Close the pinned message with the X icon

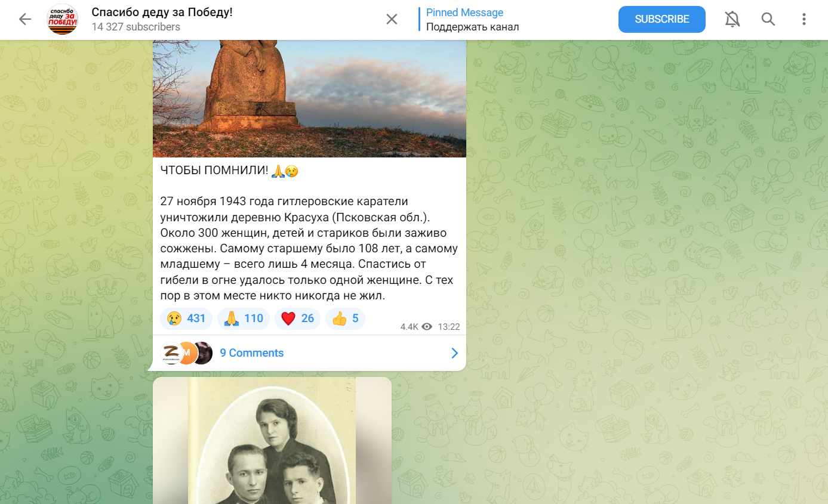[392, 19]
